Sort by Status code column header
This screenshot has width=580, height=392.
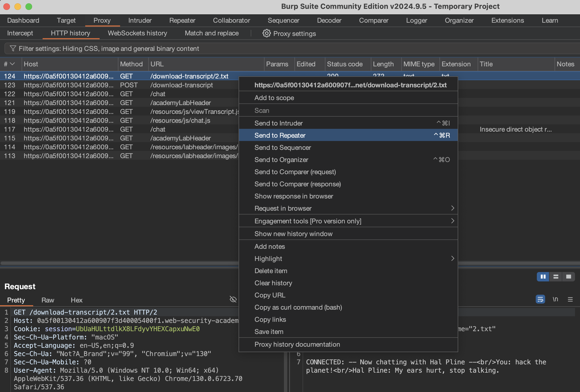348,64
